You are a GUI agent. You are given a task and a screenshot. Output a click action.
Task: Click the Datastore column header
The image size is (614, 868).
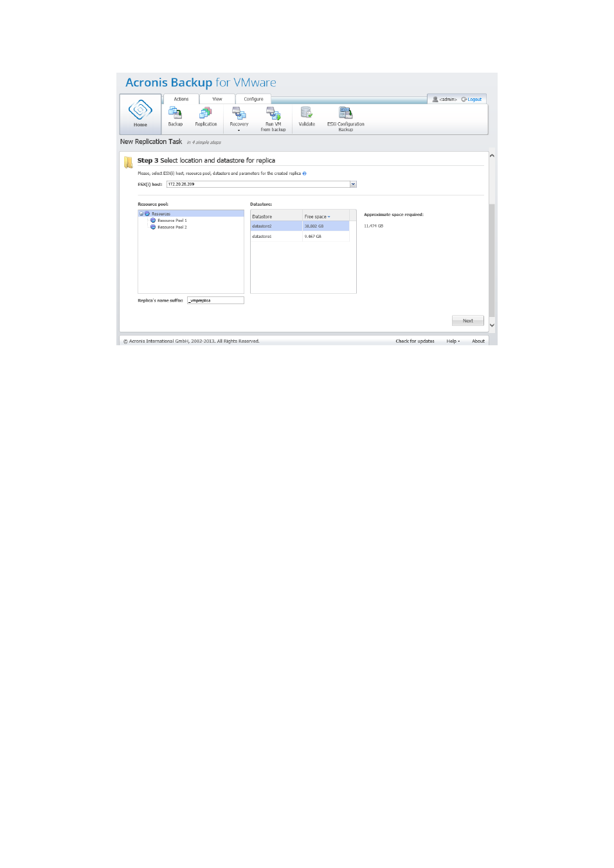pos(276,216)
